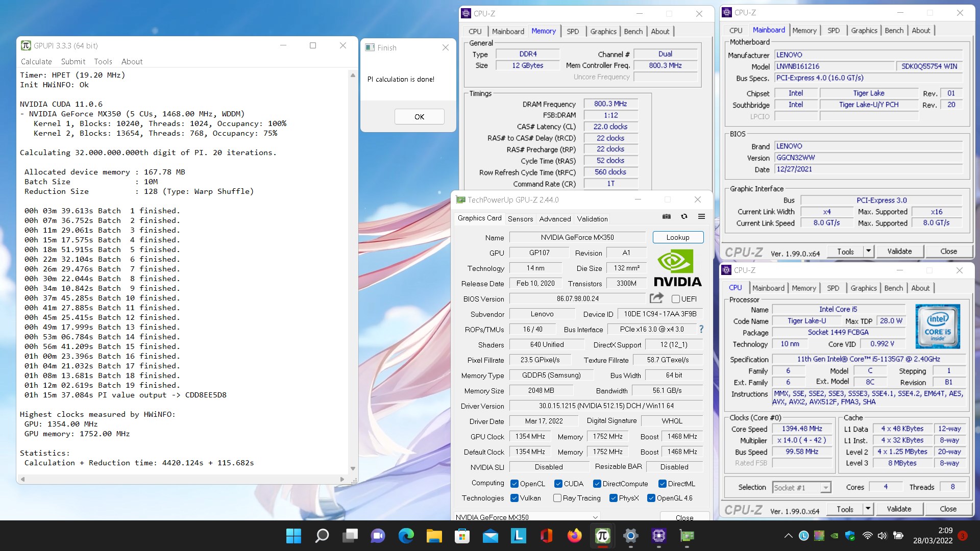The height and width of the screenshot is (551, 980).
Task: Click OK in the Finish dialog
Action: 419,116
